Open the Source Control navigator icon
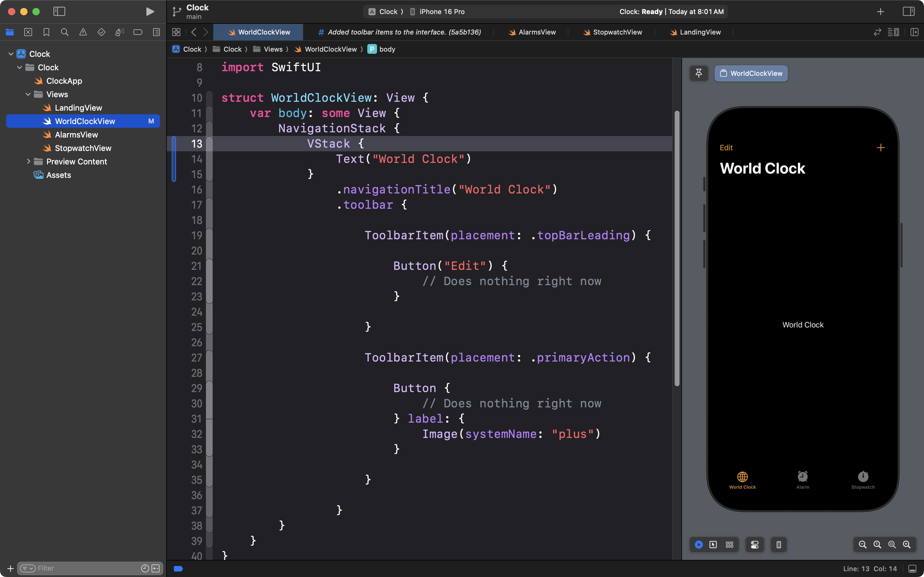924x577 pixels. click(28, 32)
